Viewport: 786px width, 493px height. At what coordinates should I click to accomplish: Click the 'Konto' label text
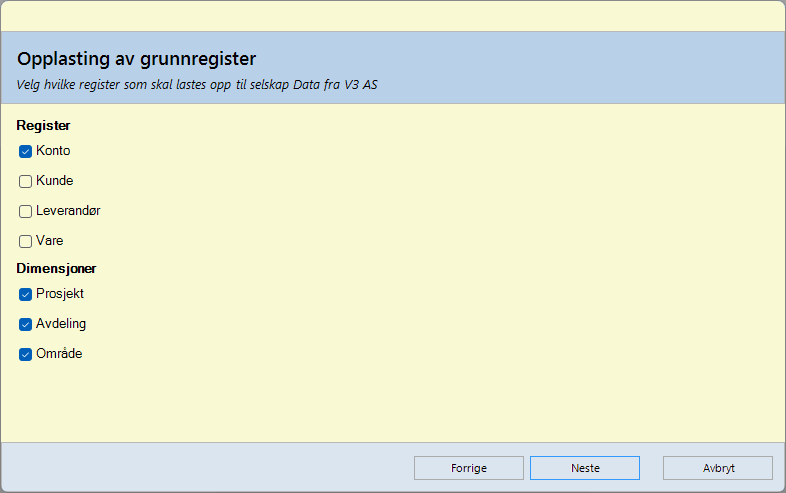tap(53, 151)
